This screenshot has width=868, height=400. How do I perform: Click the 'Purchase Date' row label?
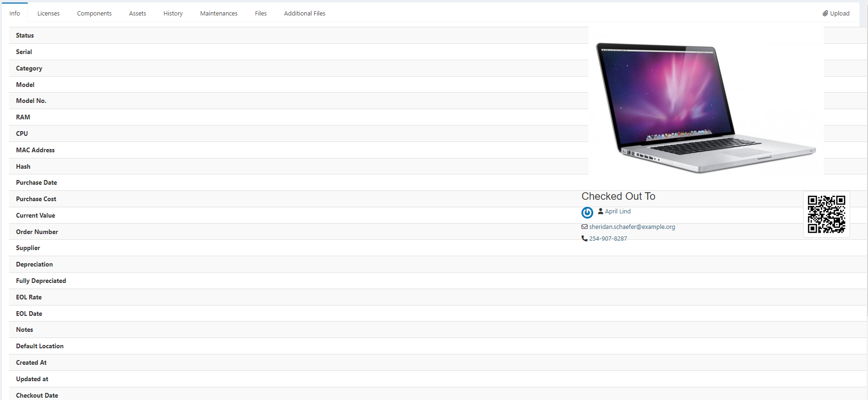click(36, 182)
